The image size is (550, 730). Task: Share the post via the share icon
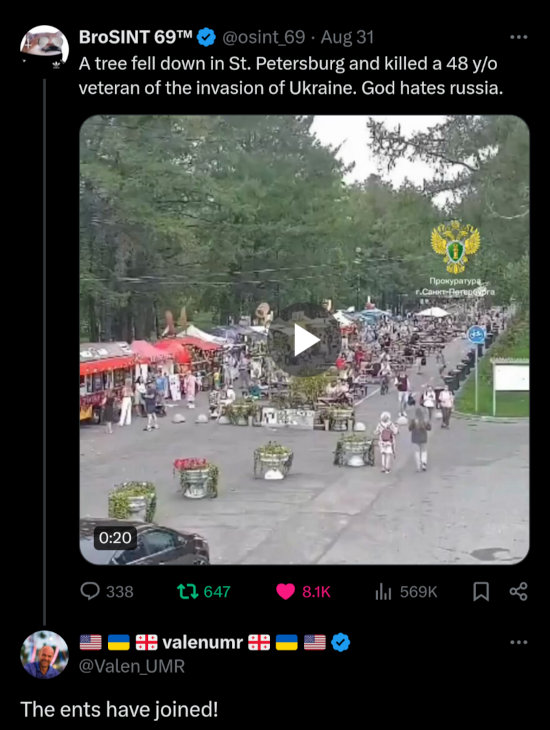(x=518, y=592)
